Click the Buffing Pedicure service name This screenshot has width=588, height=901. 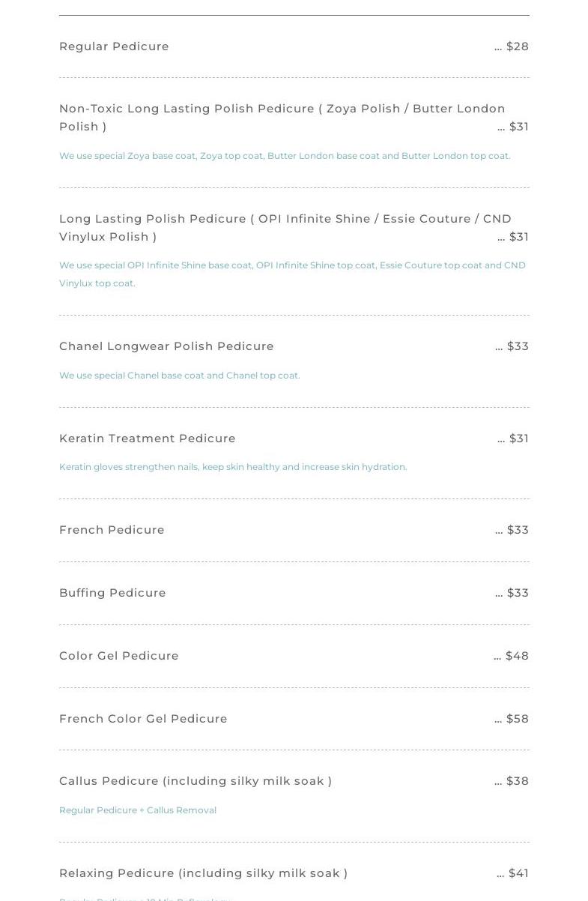112,593
